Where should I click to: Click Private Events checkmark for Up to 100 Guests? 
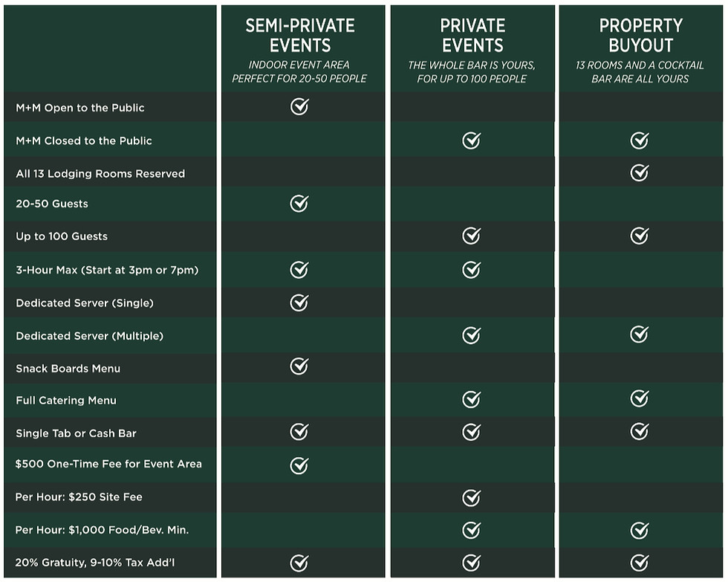tap(471, 236)
